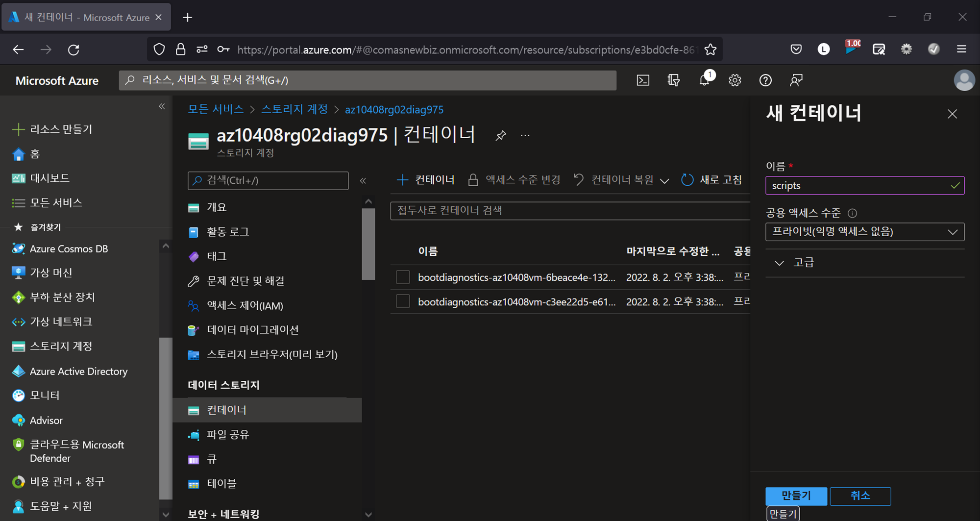Screen dimensions: 980x521
Task: Click the Azure global search bar
Action: [x=367, y=80]
